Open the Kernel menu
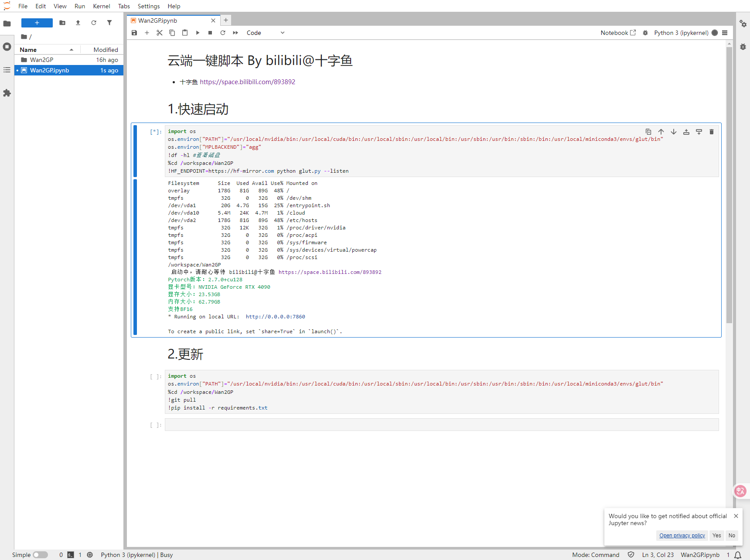Viewport: 750px width, 560px height. [101, 6]
